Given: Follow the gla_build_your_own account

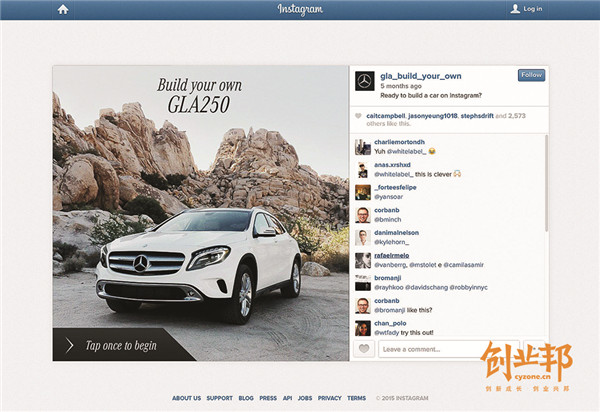Looking at the screenshot, I should 531,75.
